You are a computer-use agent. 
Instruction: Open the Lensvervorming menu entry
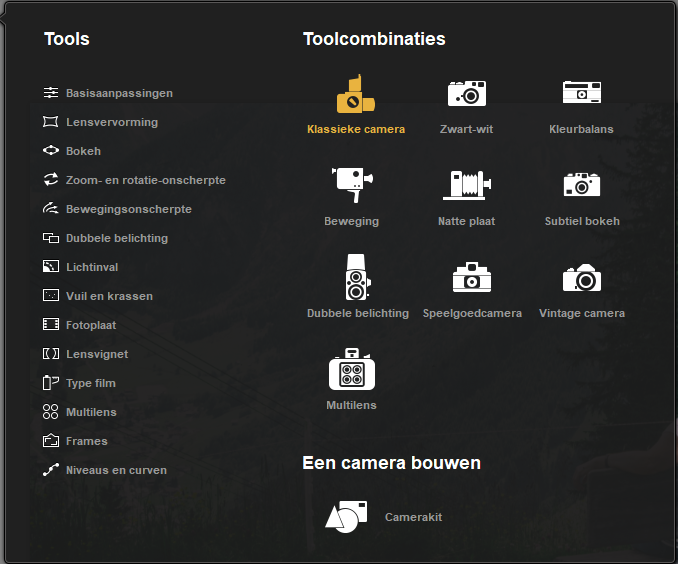click(x=112, y=122)
